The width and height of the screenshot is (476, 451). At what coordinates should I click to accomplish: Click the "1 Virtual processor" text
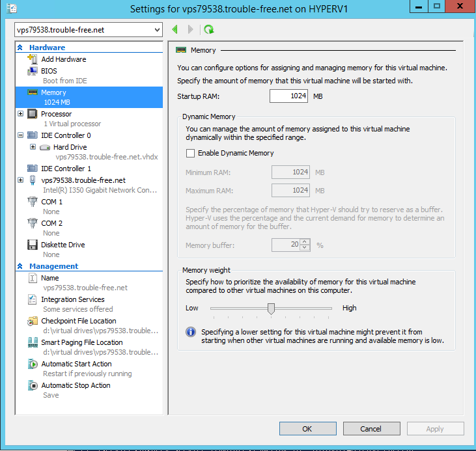coord(72,124)
